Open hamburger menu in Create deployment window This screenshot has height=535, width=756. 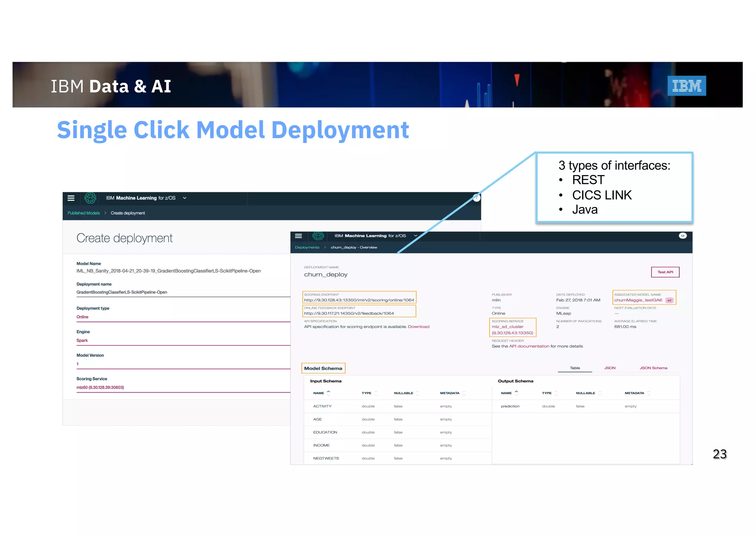pos(71,198)
